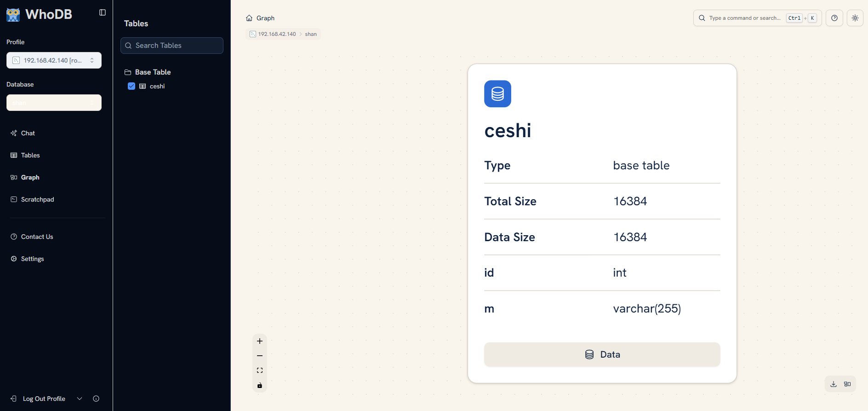Click the graph layout icon
This screenshot has height=411, width=868.
click(847, 384)
